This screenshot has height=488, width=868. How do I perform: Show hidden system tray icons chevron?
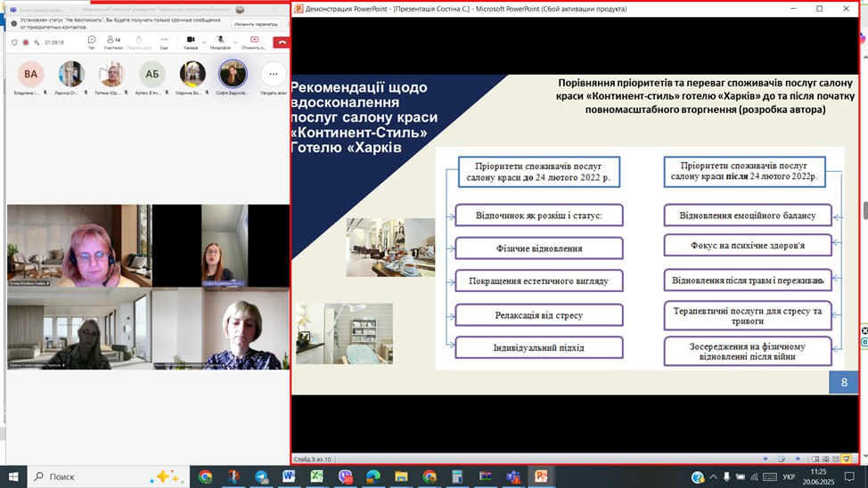tap(698, 476)
